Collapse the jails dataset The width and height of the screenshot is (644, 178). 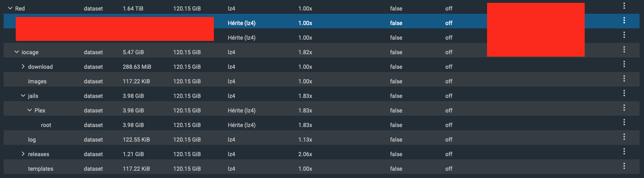coord(23,95)
